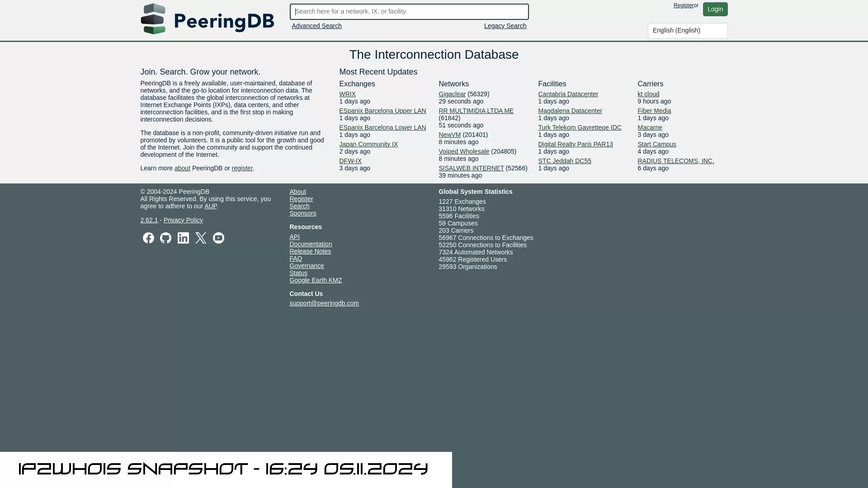Open Japan Community IX exchange
Screen dimensions: 868x488
(368, 144)
